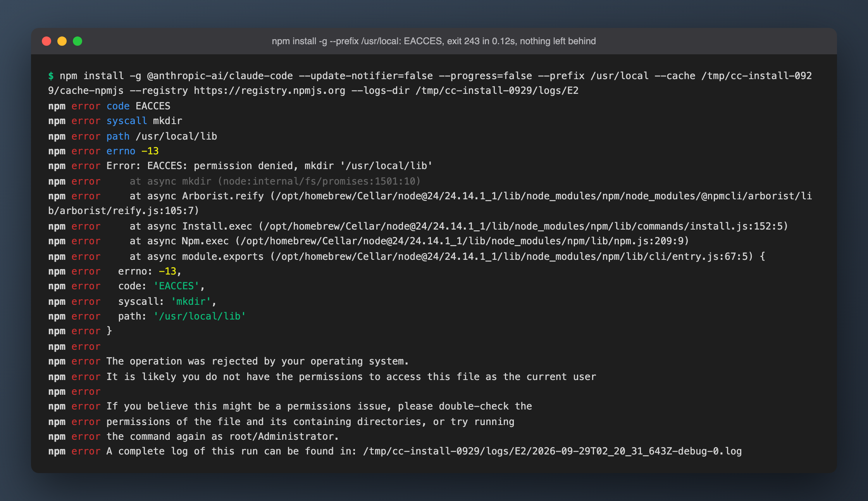Click the green '/usr/local/lib' string value
The height and width of the screenshot is (501, 868).
[200, 316]
